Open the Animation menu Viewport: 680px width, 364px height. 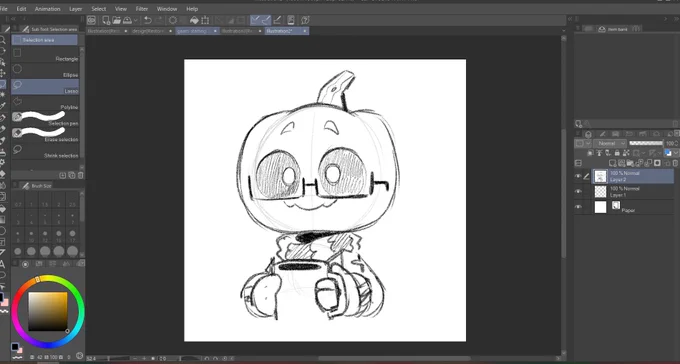click(x=48, y=9)
